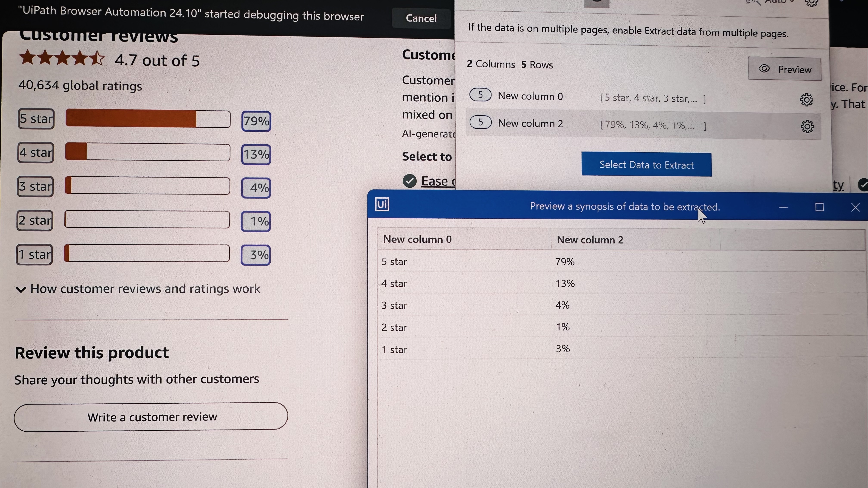This screenshot has height=488, width=868.
Task: Click the 1% percentage link
Action: 256,221
